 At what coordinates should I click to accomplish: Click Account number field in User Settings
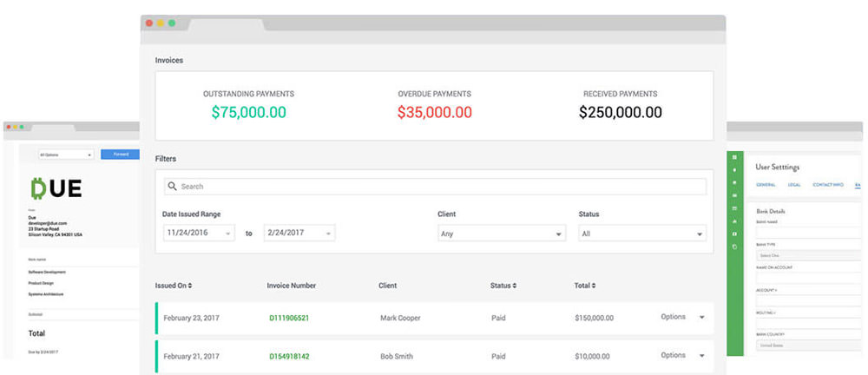coord(809,300)
